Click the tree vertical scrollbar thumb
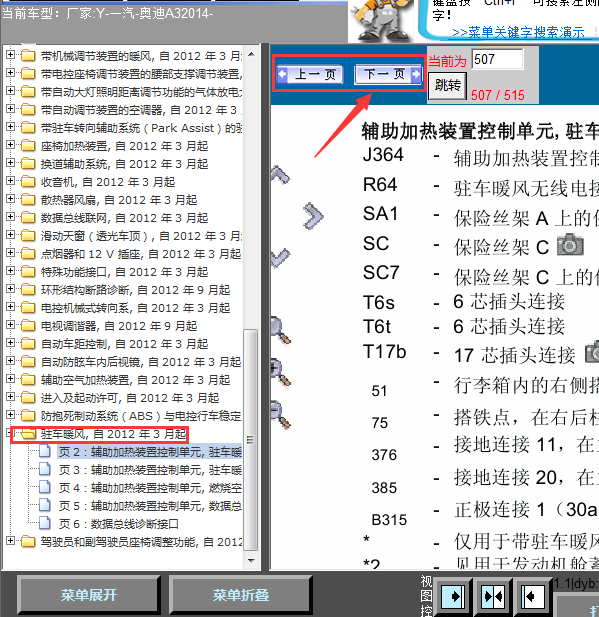The image size is (599, 617). (251, 440)
